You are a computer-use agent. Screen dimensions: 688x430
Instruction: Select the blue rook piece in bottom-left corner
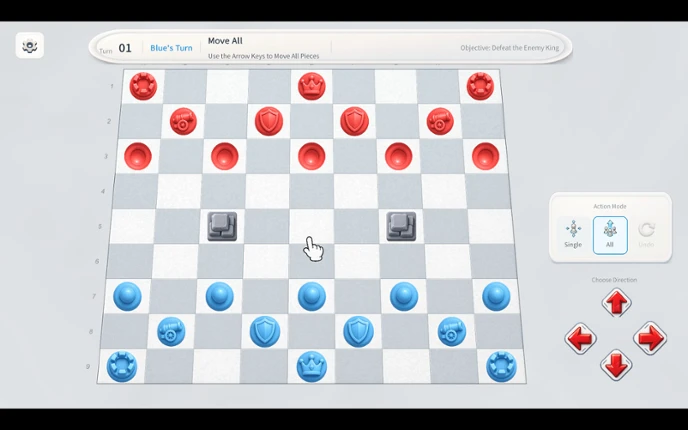pyautogui.click(x=122, y=366)
